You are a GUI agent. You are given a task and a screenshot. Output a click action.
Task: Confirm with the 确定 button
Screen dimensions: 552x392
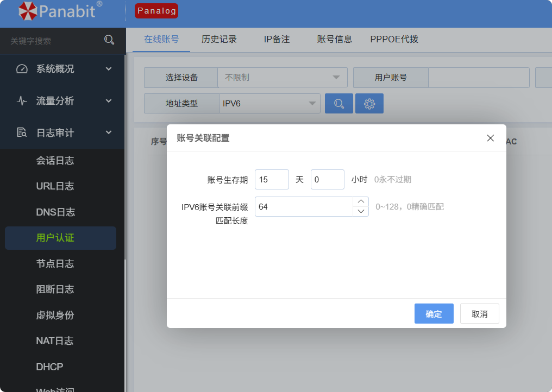(434, 313)
